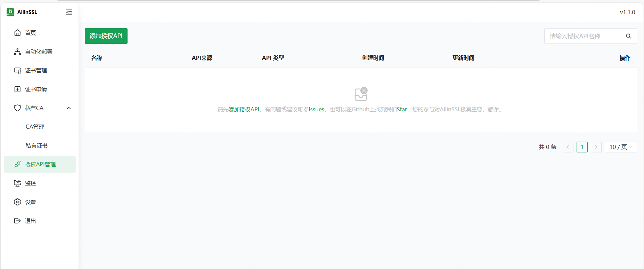Click the logout icon beside 退出
This screenshot has width=644, height=269.
tap(17, 221)
